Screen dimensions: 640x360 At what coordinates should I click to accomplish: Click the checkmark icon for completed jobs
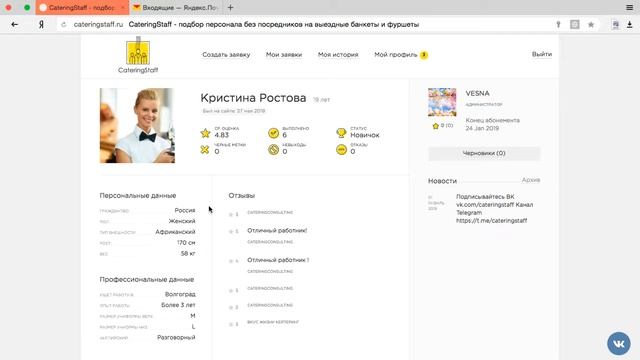click(x=273, y=133)
